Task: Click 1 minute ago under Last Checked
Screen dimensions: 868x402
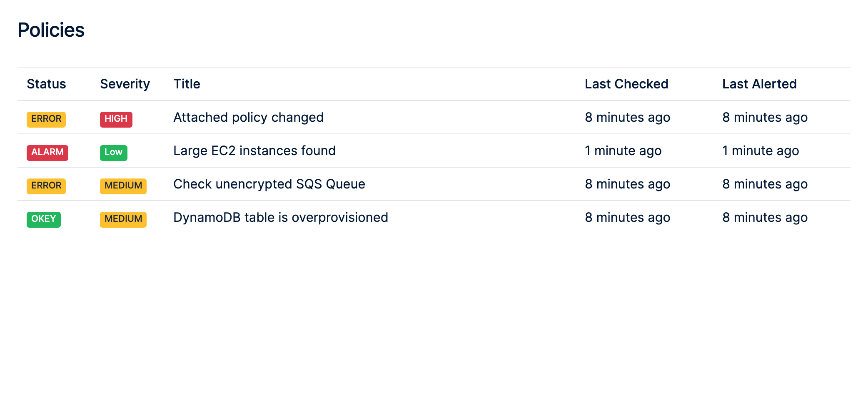Action: [x=623, y=151]
